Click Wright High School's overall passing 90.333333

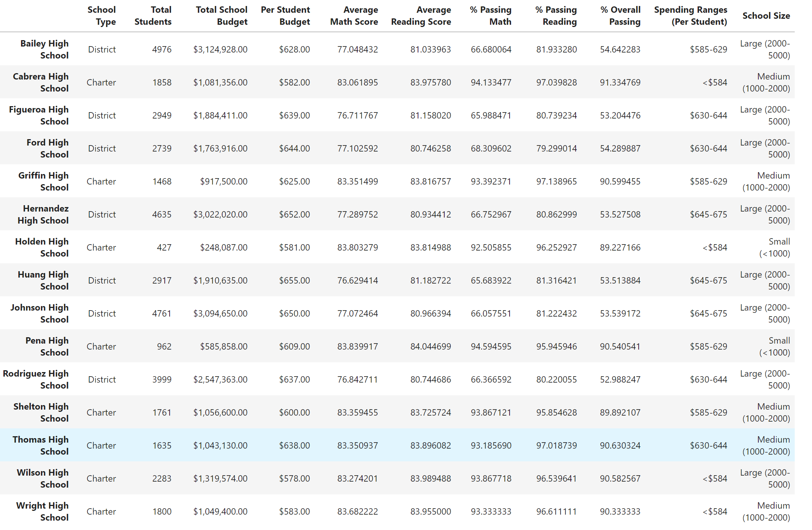620,512
